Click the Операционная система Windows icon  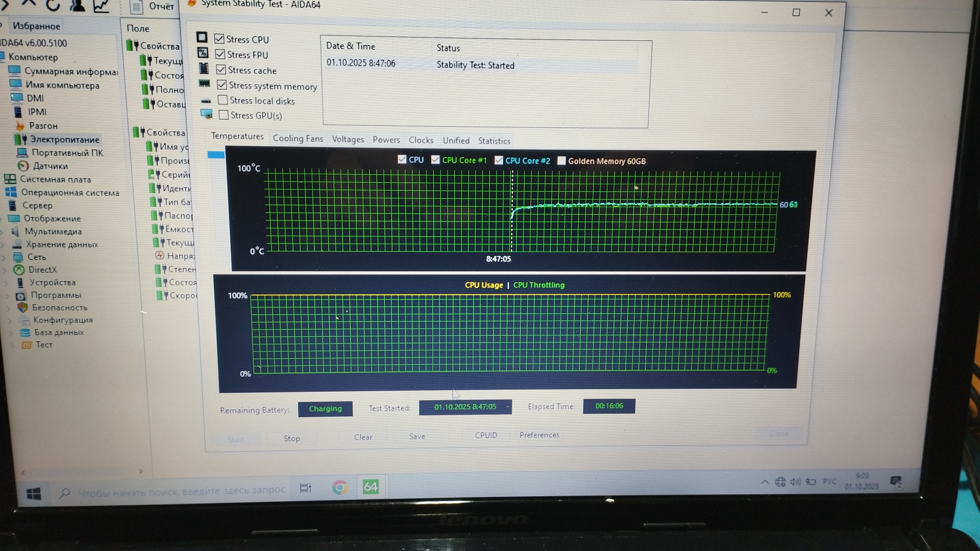point(11,192)
